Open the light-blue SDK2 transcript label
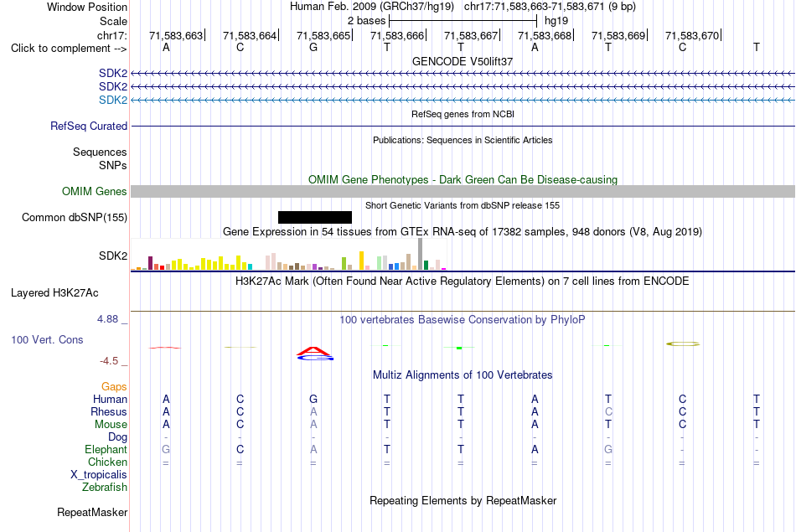This screenshot has height=532, width=796. [x=113, y=100]
